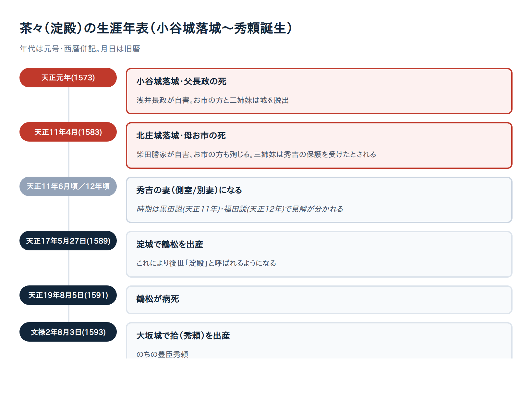532x415 pixels.
Task: Click the 天正19年8月5日(1591) date marker
Action: pyautogui.click(x=68, y=295)
